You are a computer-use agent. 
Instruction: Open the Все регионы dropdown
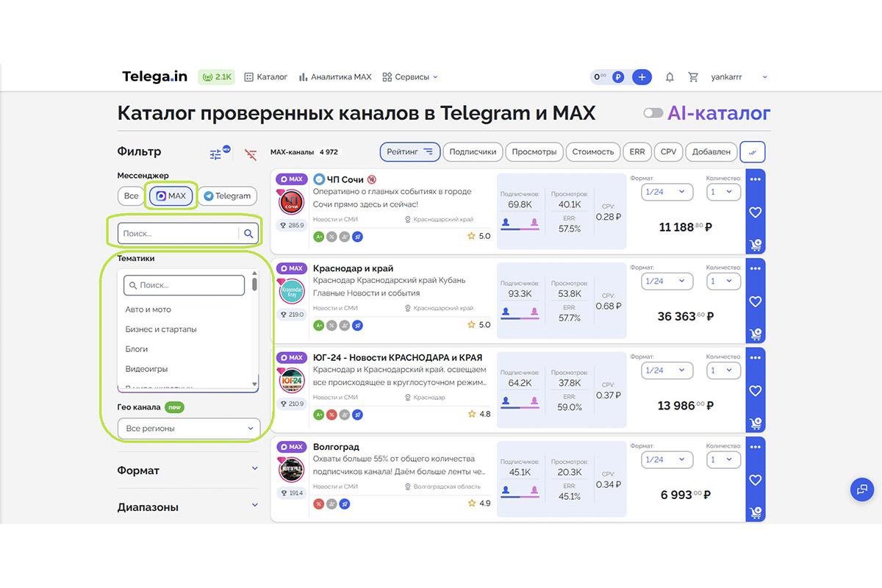pyautogui.click(x=189, y=428)
